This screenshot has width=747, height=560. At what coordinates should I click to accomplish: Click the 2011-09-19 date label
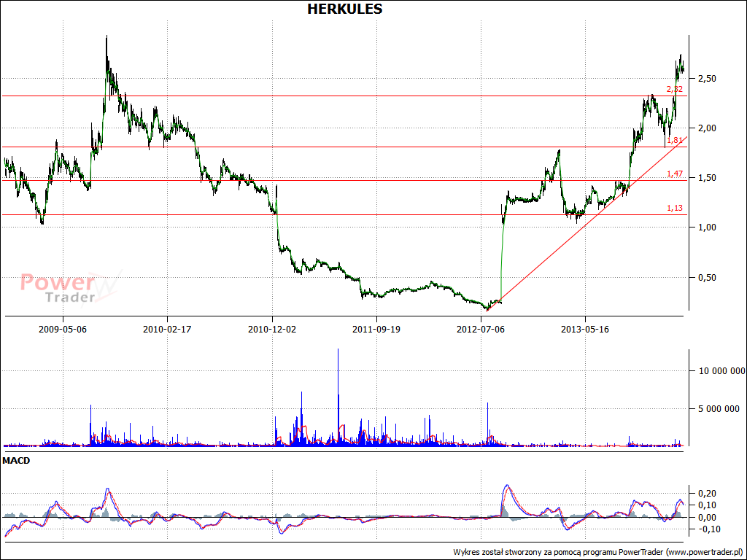(x=376, y=329)
